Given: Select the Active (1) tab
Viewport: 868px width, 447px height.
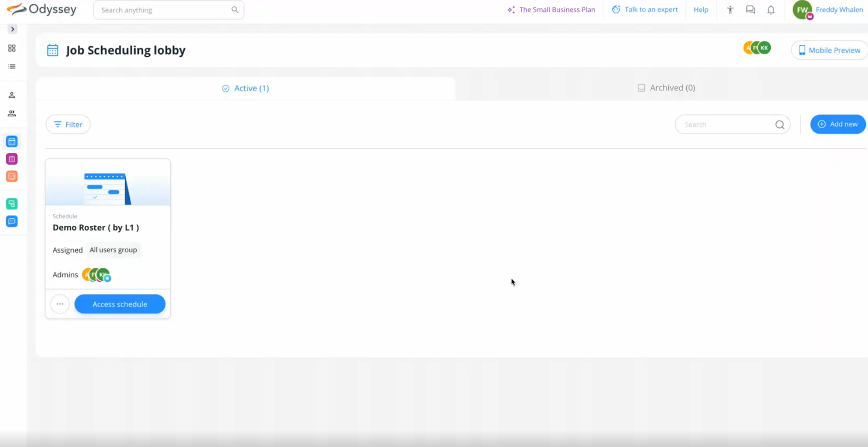Looking at the screenshot, I should coord(246,88).
